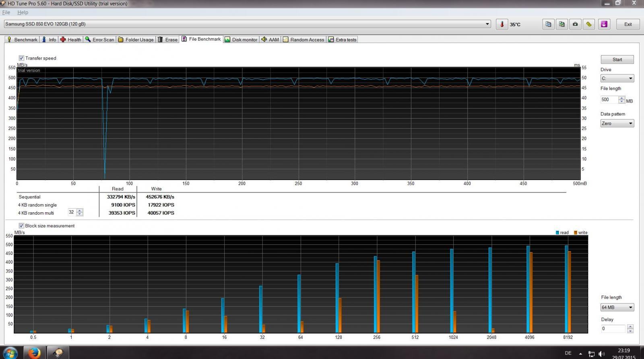Image resolution: width=644 pixels, height=359 pixels.
Task: Switch to the Health tab
Action: click(x=71, y=39)
